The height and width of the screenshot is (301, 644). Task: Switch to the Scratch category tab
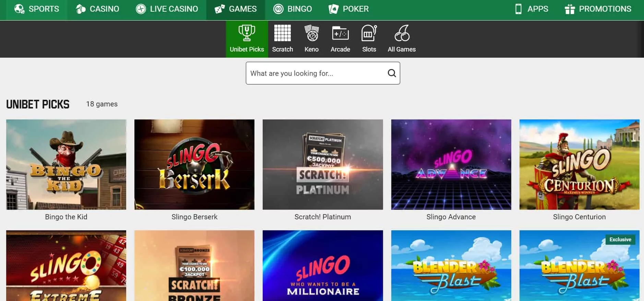(283, 39)
